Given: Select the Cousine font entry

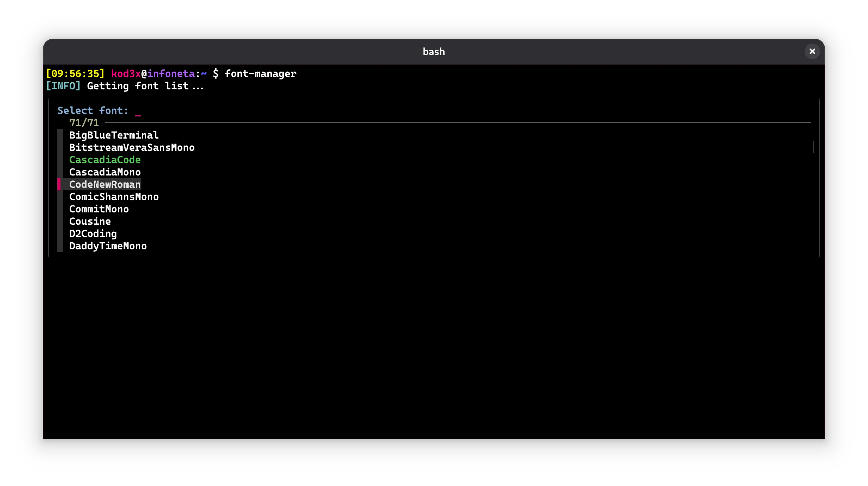Looking at the screenshot, I should [x=90, y=221].
